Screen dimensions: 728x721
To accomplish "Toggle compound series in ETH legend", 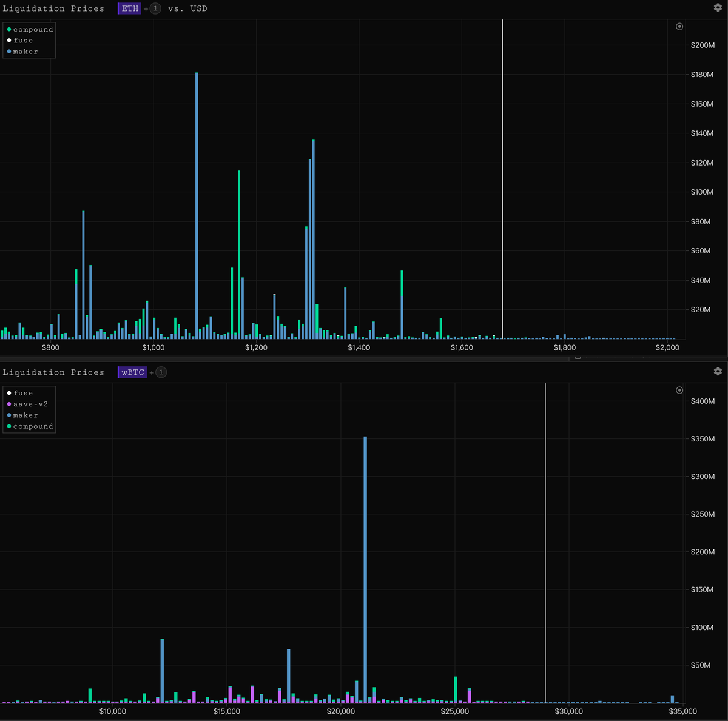I will coord(30,29).
